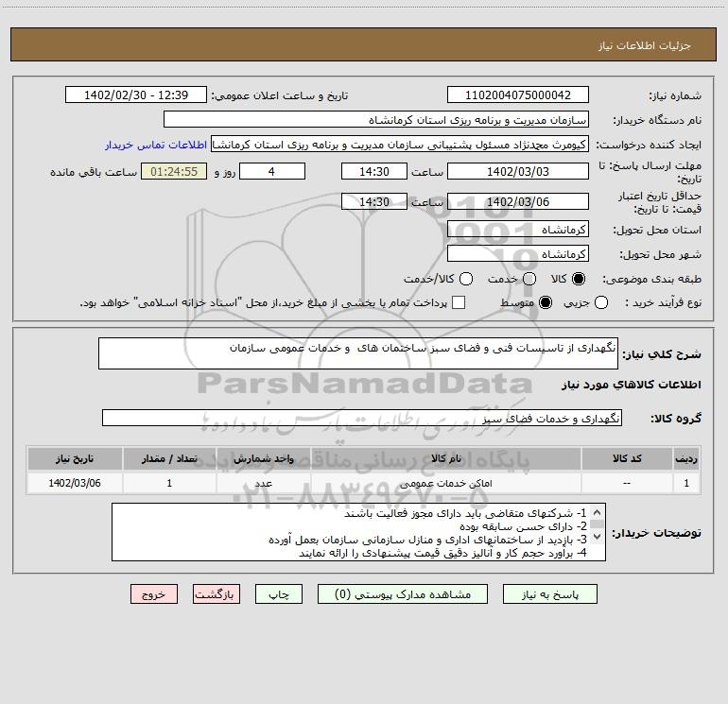Click the عدد unit cell
Image resolution: width=728 pixels, height=704 pixels.
(263, 483)
